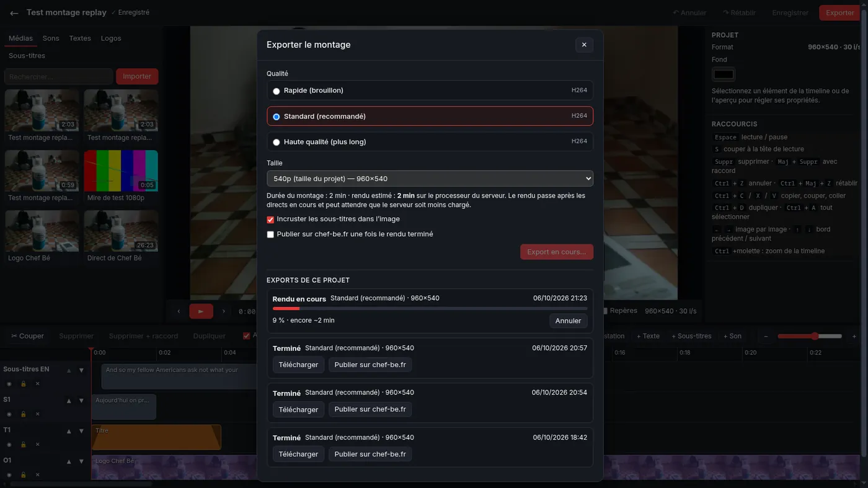The height and width of the screenshot is (488, 868).
Task: Select the Rapide (brouillon) quality option
Action: [x=430, y=91]
